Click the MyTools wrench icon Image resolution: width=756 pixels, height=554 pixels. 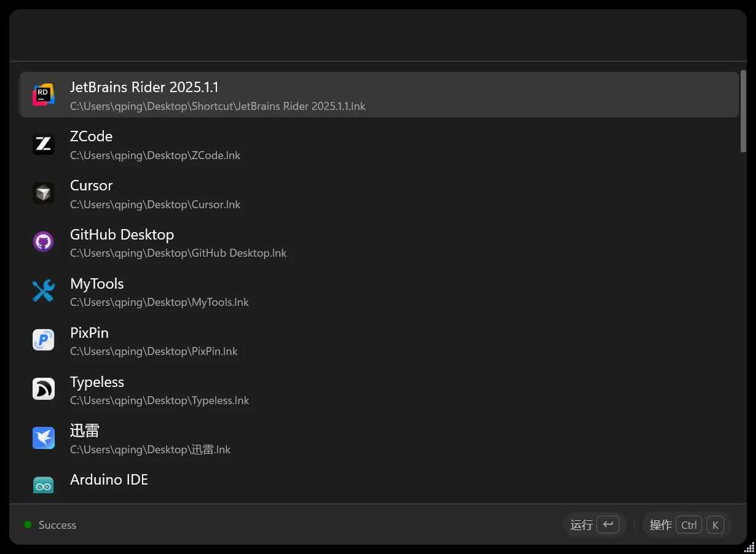pos(44,291)
